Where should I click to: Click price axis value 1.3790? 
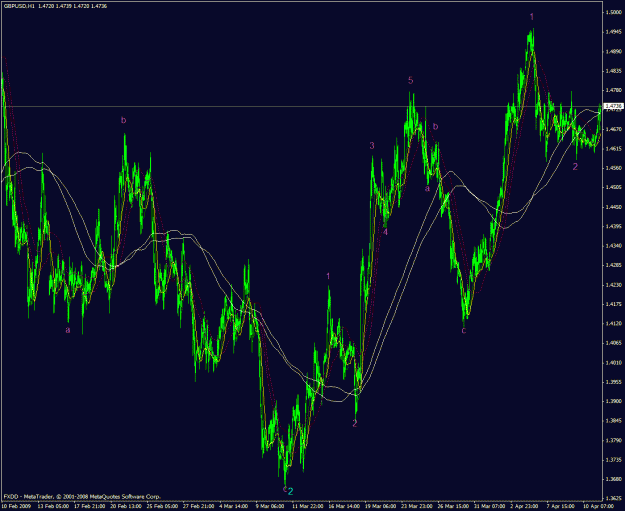(x=613, y=440)
